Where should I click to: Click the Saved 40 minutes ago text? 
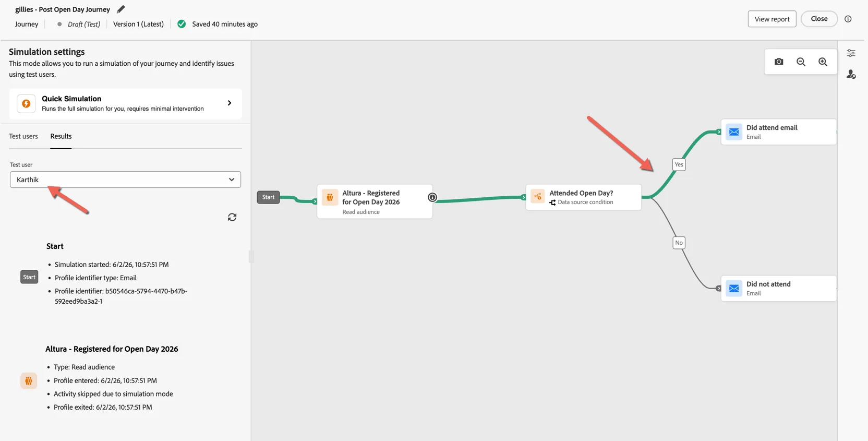tap(225, 24)
